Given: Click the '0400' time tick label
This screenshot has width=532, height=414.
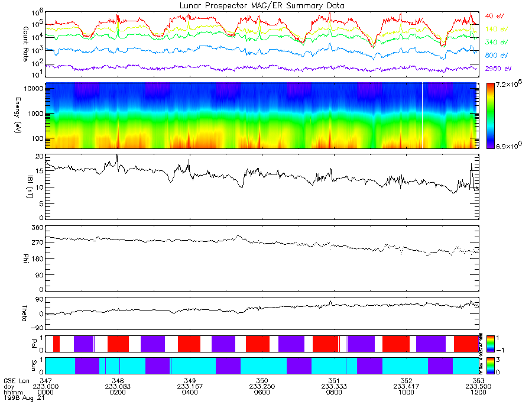Looking at the screenshot, I should (x=190, y=392).
